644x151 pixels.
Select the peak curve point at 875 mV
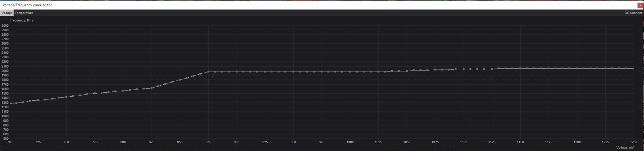point(208,72)
